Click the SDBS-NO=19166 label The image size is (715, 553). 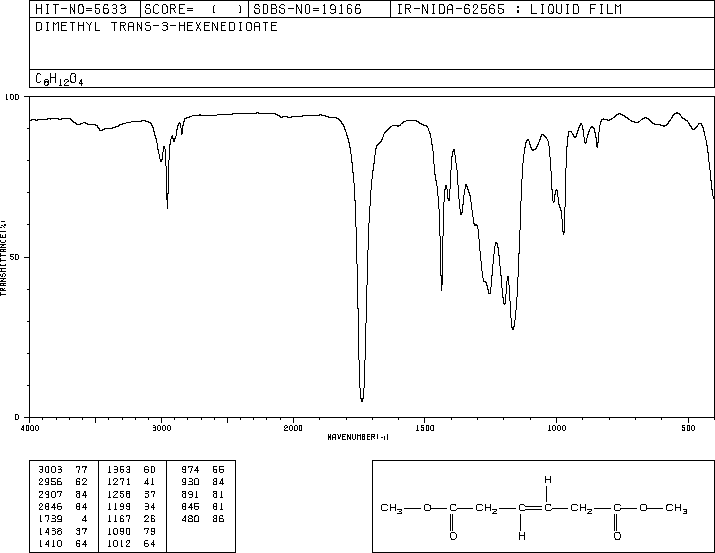tap(307, 9)
